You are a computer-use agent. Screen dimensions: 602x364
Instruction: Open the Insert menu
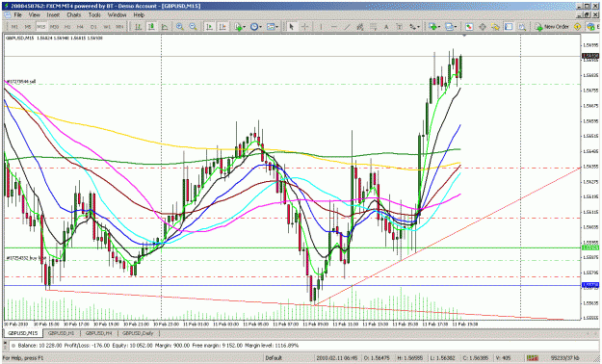pyautogui.click(x=53, y=15)
